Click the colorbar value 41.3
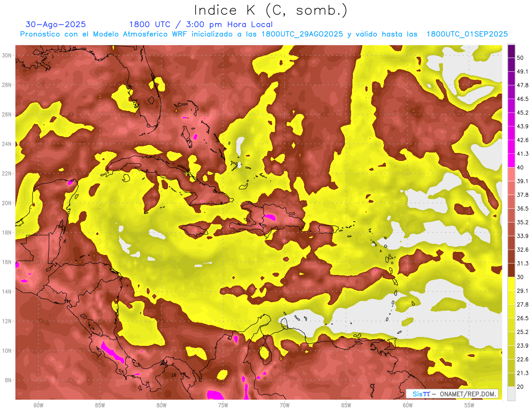 pos(523,154)
